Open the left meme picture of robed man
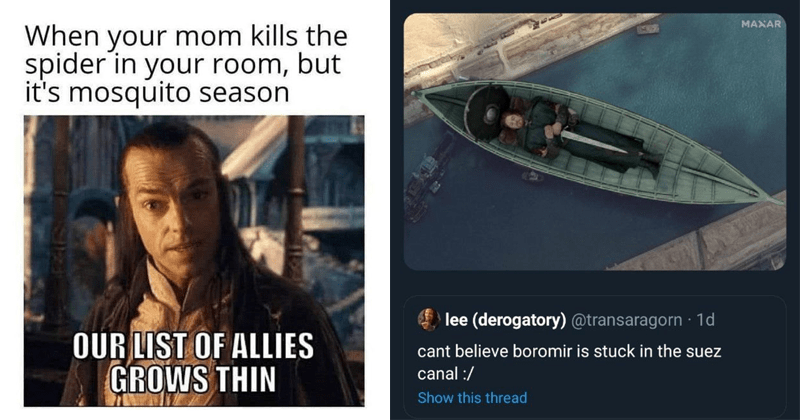Image resolution: width=800 pixels, height=420 pixels. pyautogui.click(x=194, y=261)
